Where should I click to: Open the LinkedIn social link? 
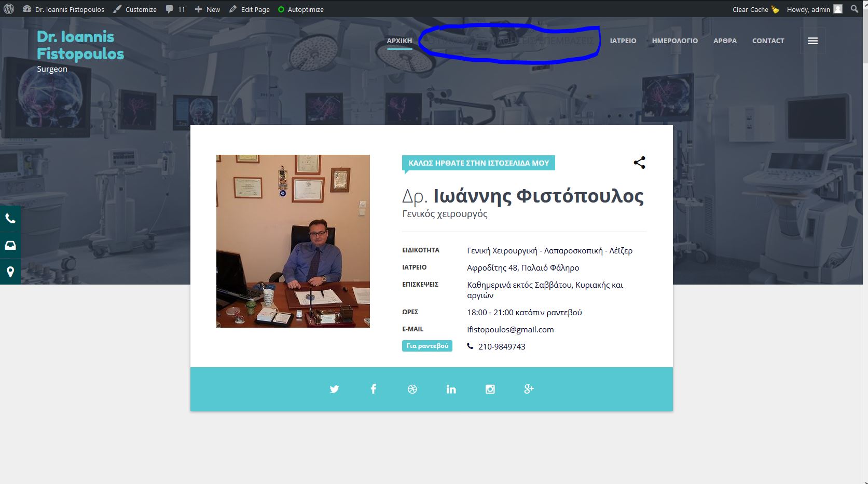(x=451, y=389)
